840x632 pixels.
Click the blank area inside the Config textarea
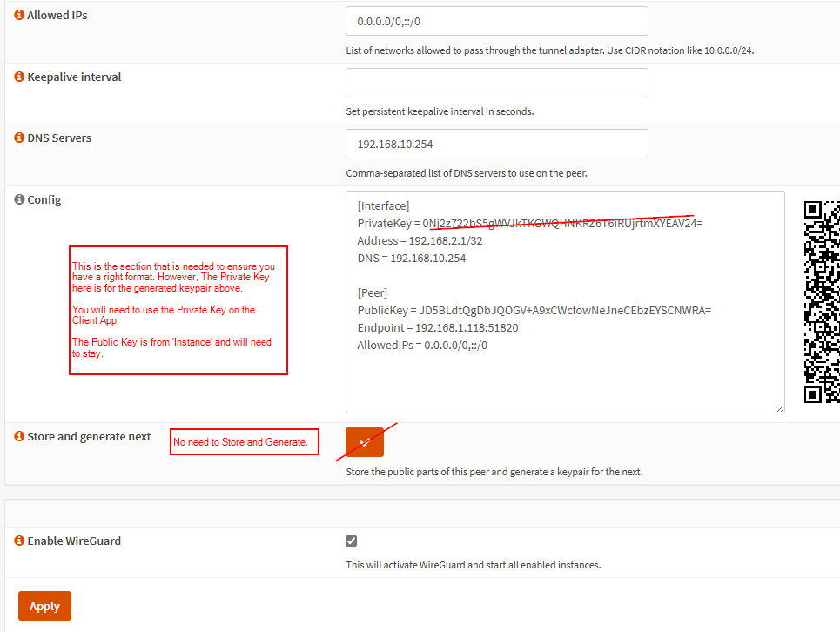tap(564, 381)
